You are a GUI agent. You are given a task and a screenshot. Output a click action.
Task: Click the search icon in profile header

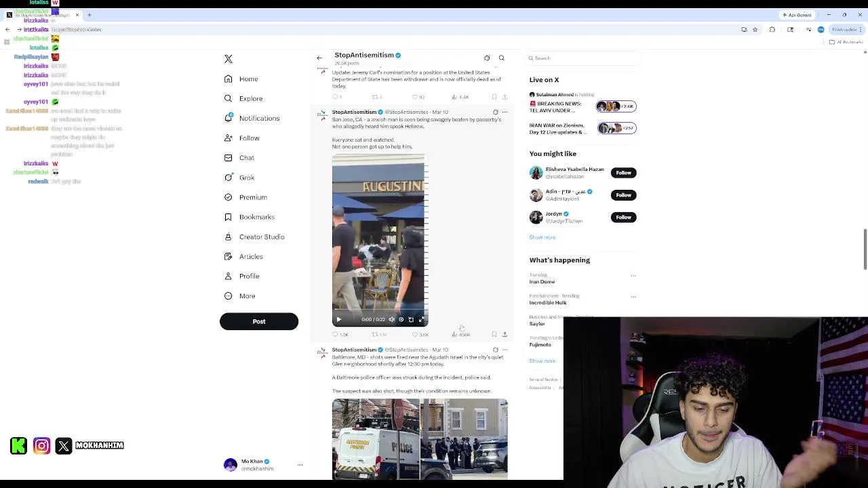point(502,58)
